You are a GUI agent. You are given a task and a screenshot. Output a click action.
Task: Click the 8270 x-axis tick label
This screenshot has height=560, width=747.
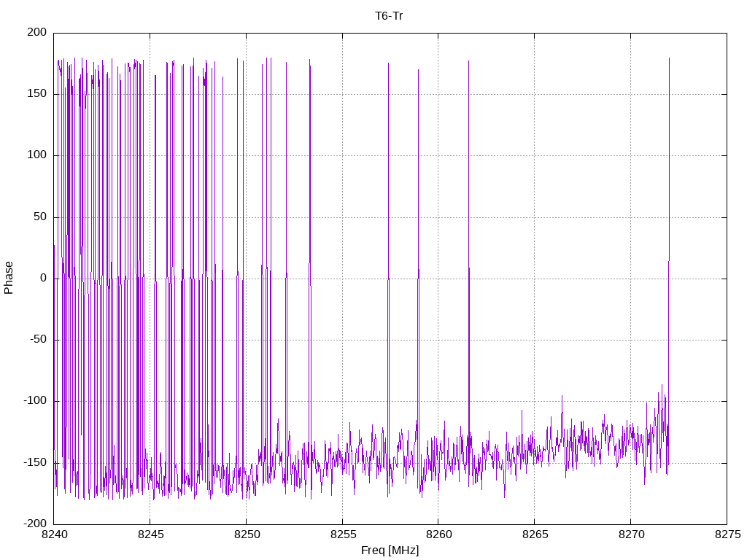tap(630, 536)
